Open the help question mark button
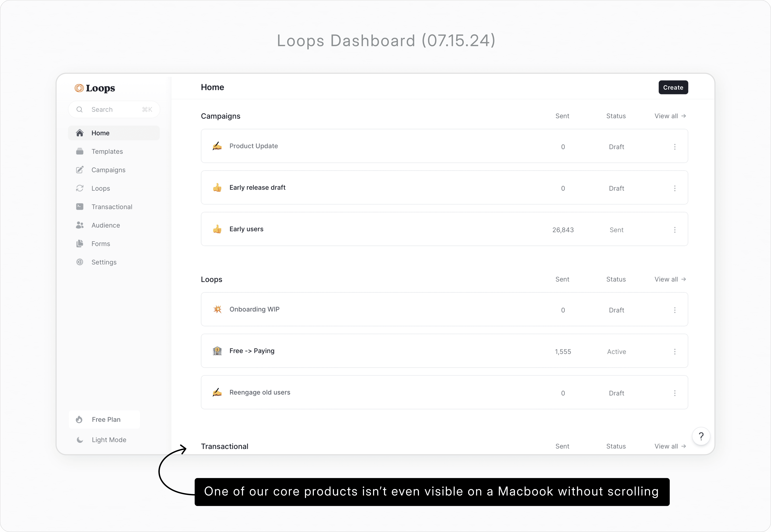Image resolution: width=771 pixels, height=532 pixels. click(701, 436)
